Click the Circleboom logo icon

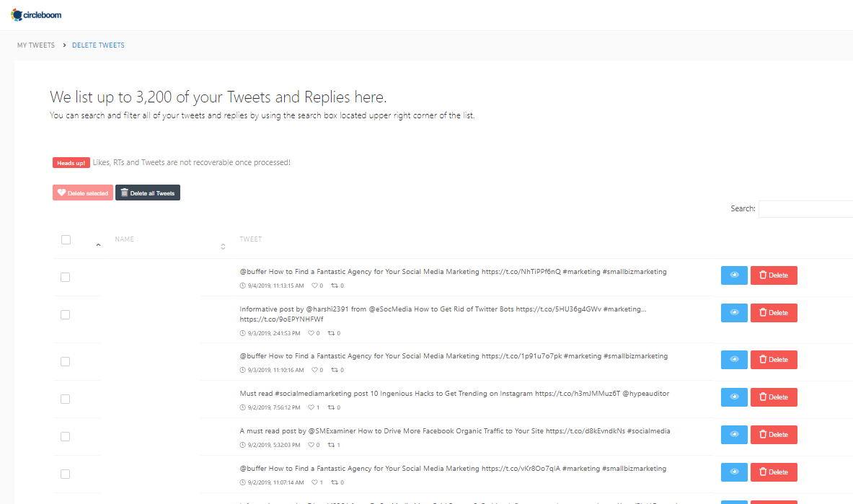pyautogui.click(x=17, y=14)
